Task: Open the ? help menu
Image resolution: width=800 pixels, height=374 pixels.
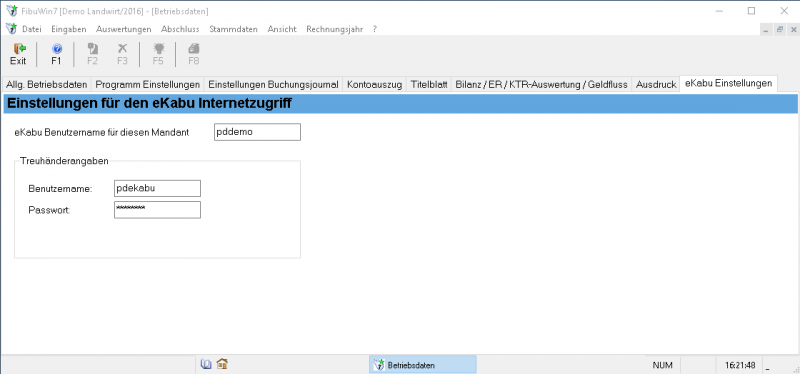Action: click(x=374, y=29)
